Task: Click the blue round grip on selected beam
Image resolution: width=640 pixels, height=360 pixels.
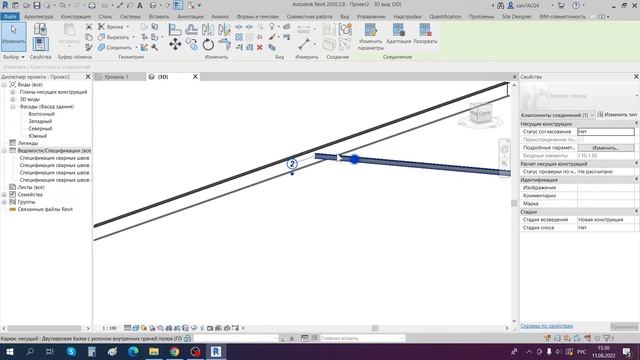Action: coord(355,159)
